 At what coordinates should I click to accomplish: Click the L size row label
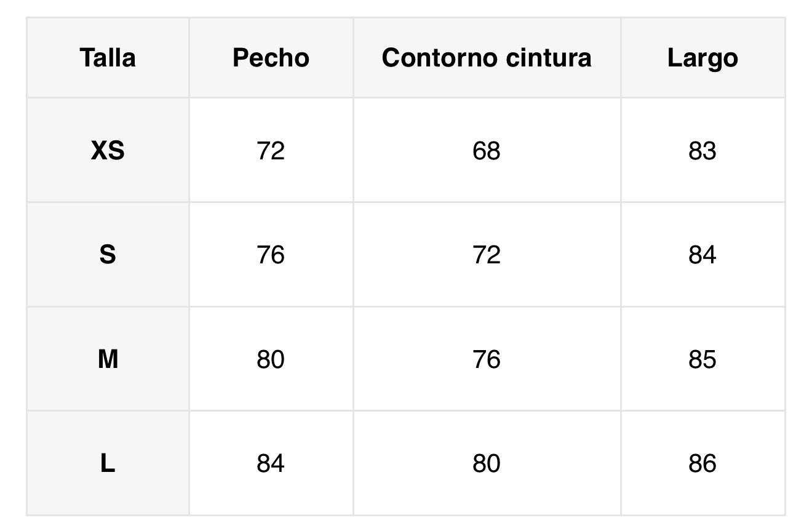point(108,463)
